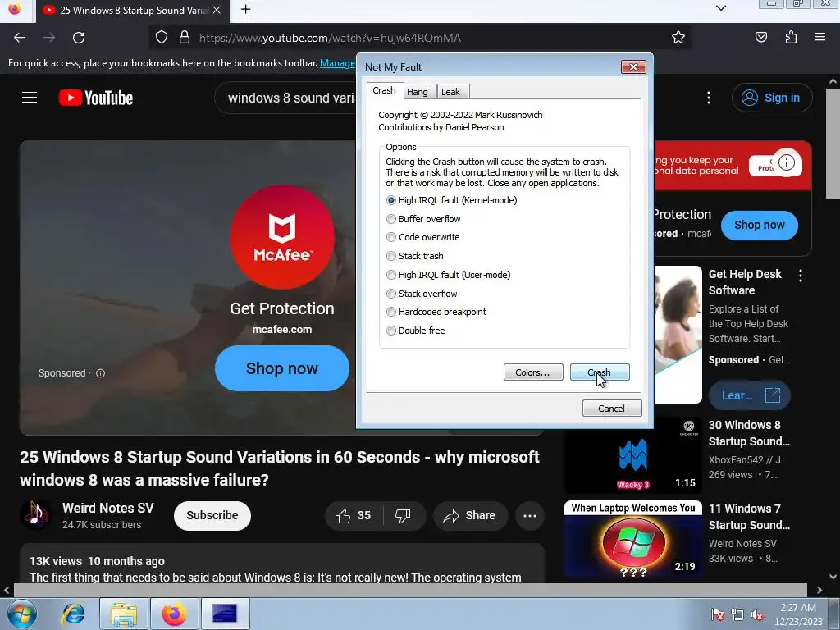Bookmark this page with the star icon
The image size is (840, 630).
[678, 38]
